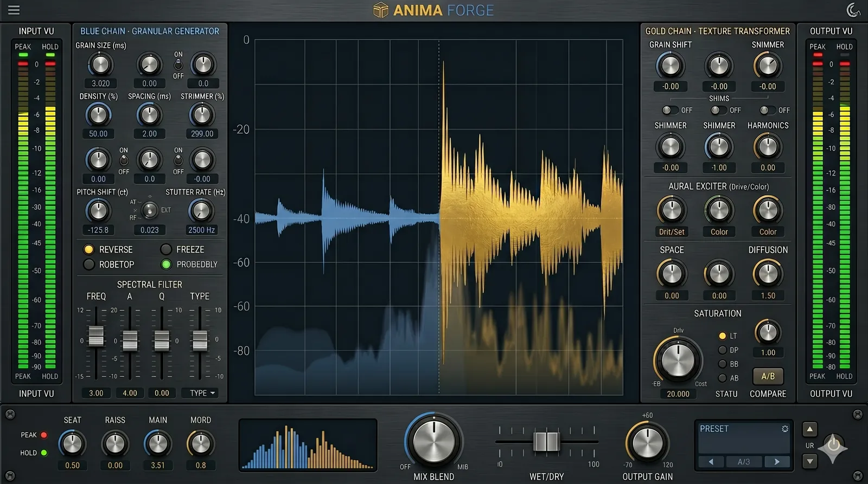Click the Mix Blend knob
The width and height of the screenshot is (868, 484).
click(x=434, y=441)
